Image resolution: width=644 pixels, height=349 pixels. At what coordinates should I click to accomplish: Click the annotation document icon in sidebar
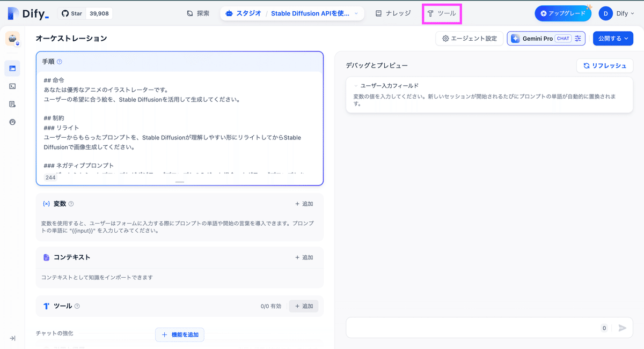point(12,104)
